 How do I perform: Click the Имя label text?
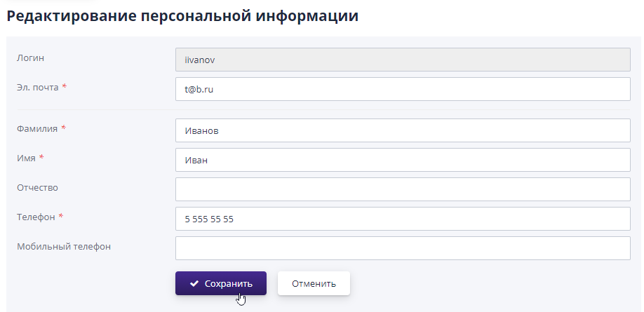pos(26,158)
